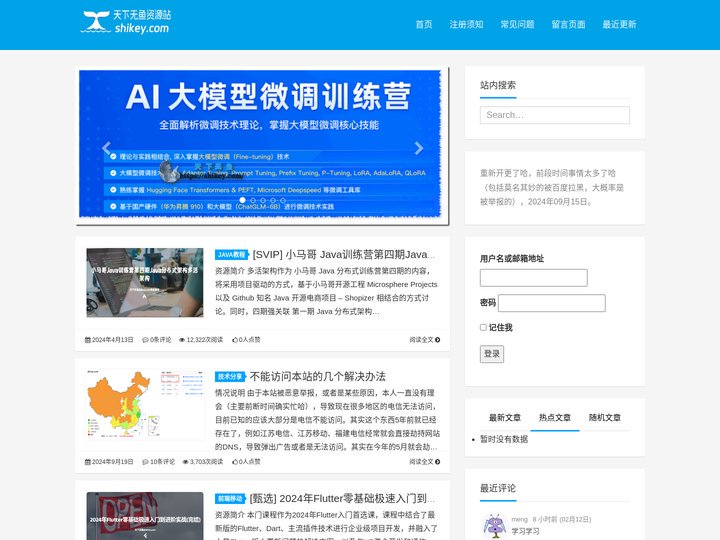Click 阅读全文 on the Java训练营 post
Viewport: 720px width, 540px height.
pos(425,340)
